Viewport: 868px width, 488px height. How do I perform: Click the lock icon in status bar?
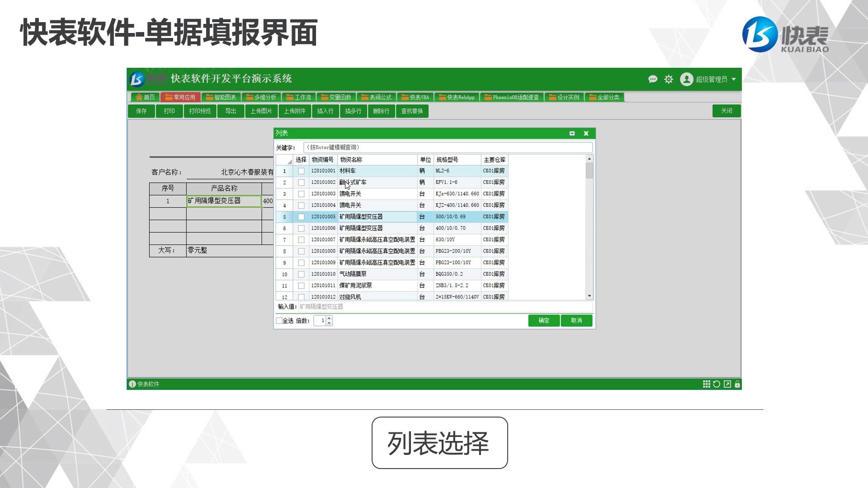pyautogui.click(x=737, y=384)
